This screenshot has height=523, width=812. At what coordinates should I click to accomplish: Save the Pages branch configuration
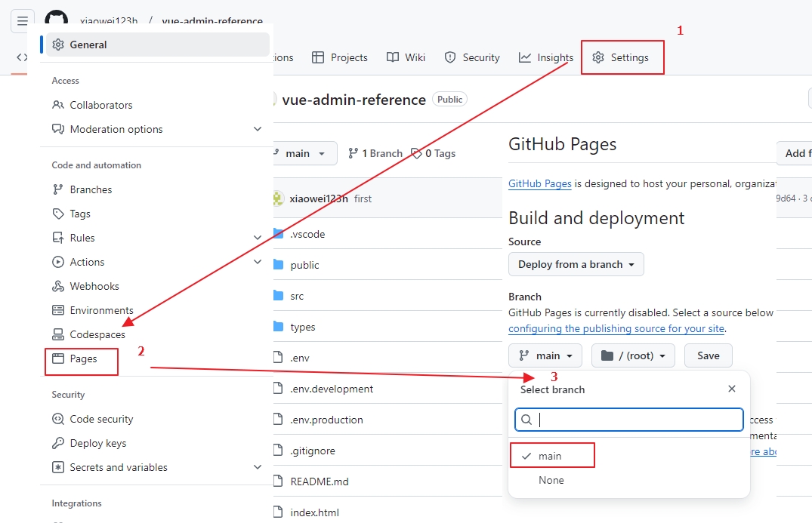(708, 355)
